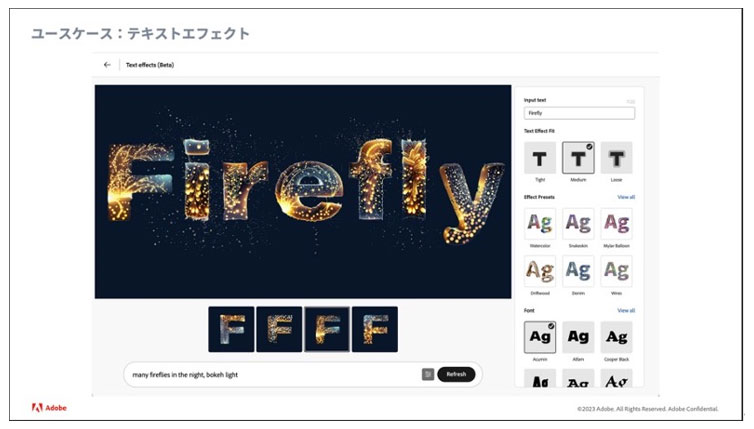Choose the Loose text effect fit
This screenshot has width=754, height=429.
coord(616,158)
